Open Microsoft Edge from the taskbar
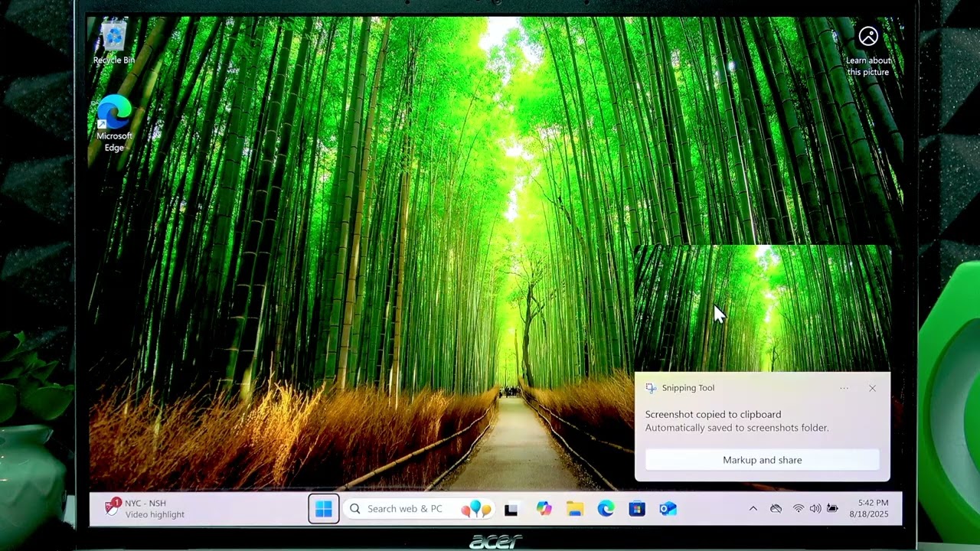Image resolution: width=980 pixels, height=551 pixels. (x=606, y=509)
